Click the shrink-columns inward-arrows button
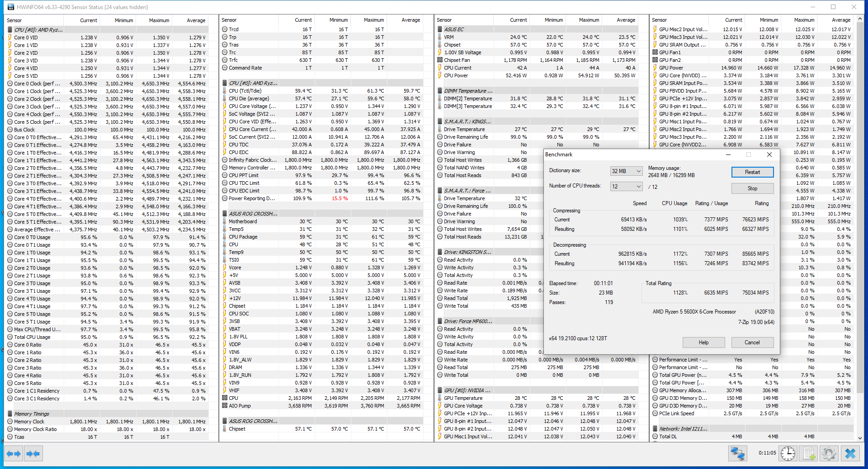This screenshot has height=469, width=868. (33, 454)
